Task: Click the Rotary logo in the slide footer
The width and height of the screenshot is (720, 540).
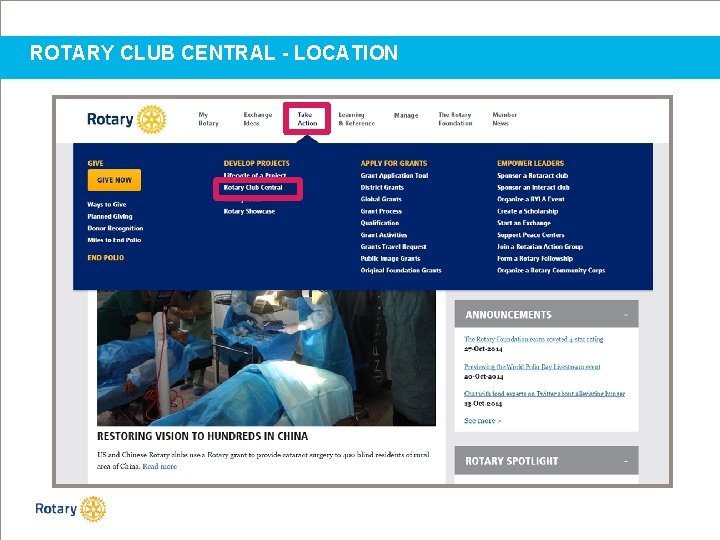Action: pyautogui.click(x=71, y=509)
